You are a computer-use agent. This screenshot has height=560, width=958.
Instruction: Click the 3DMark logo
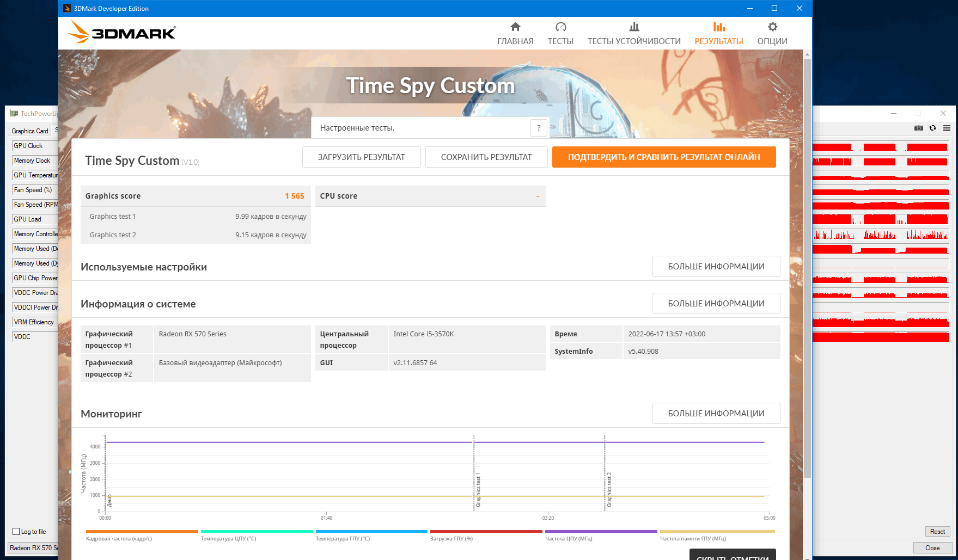(x=122, y=32)
